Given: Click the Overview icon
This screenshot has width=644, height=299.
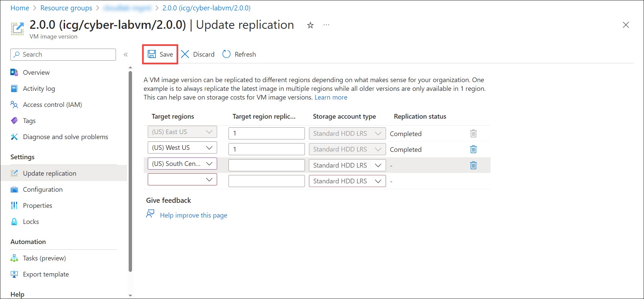Looking at the screenshot, I should [x=14, y=72].
